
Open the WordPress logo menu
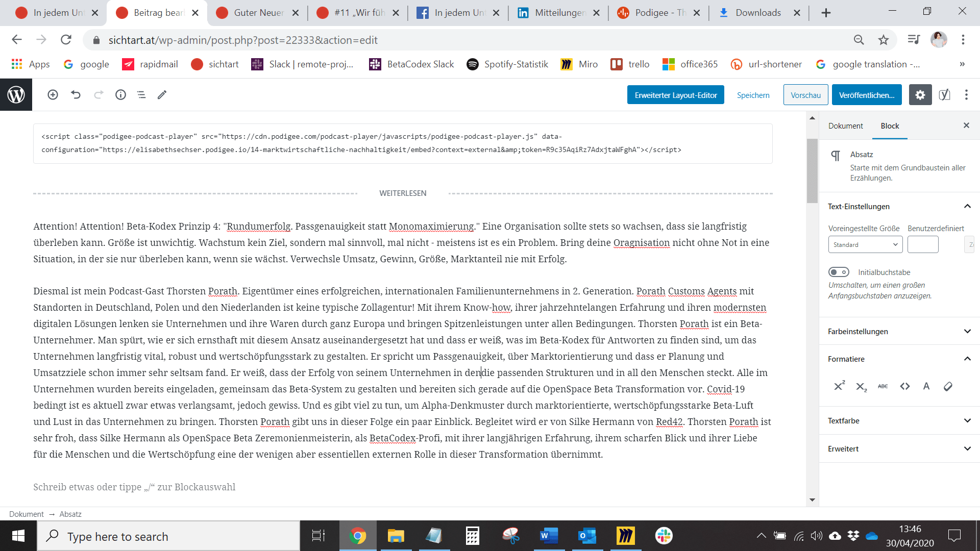click(x=16, y=95)
